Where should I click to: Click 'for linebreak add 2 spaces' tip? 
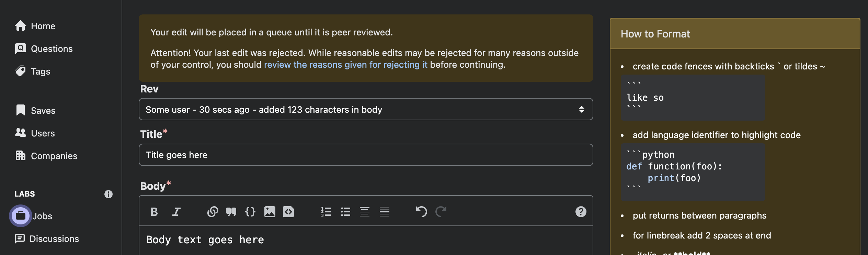pos(702,235)
